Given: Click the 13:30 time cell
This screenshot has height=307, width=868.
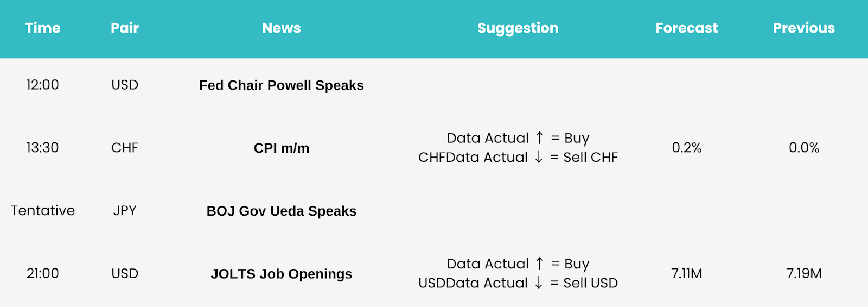Looking at the screenshot, I should pyautogui.click(x=43, y=148).
